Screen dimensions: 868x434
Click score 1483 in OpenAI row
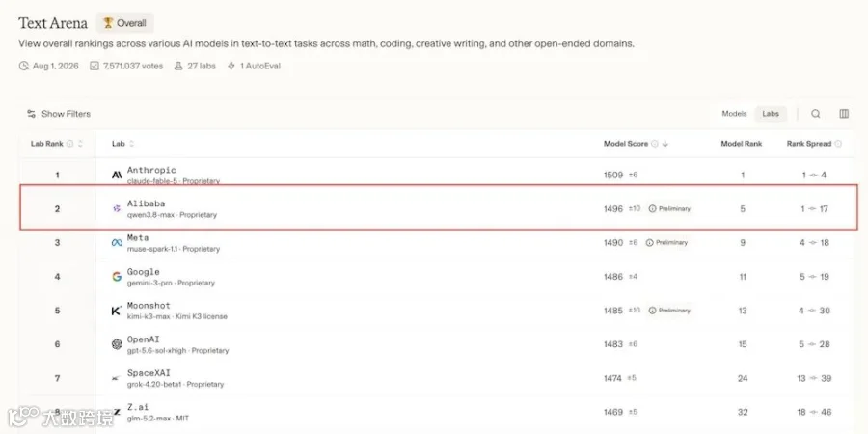(x=613, y=344)
